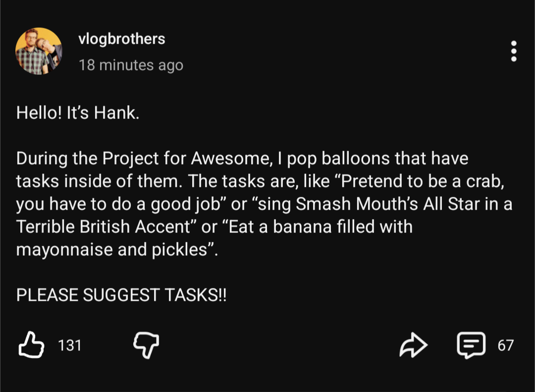Click the "mayonnaise and pickles" text
The image size is (535, 392).
111,249
